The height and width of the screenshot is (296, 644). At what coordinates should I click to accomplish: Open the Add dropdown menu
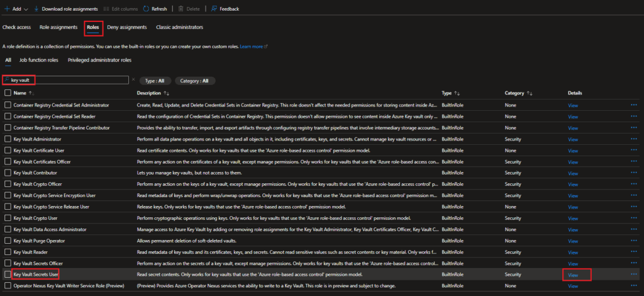16,9
